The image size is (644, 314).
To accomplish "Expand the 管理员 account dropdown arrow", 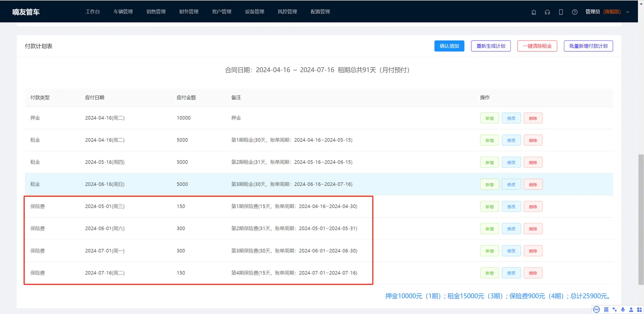I will coord(627,12).
